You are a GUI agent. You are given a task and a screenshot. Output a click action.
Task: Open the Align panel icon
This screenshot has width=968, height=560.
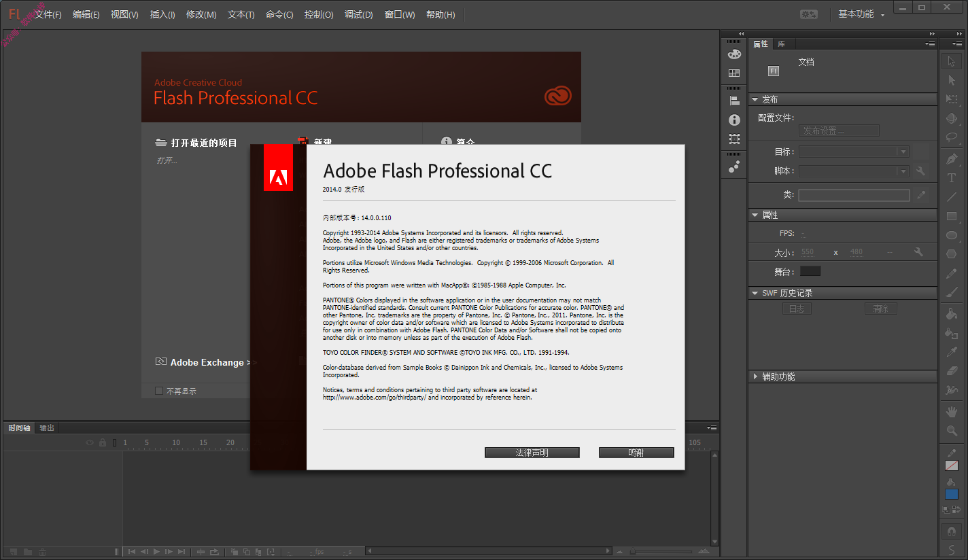(734, 101)
